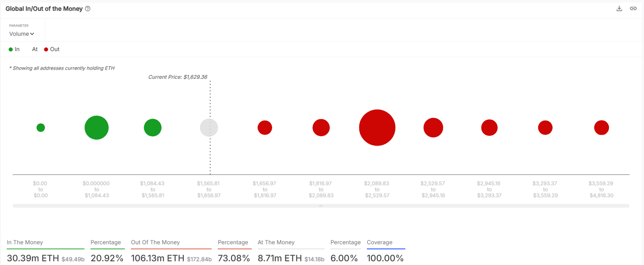Select the Out Of The Money stat
The width and height of the screenshot is (644, 265).
(155, 242)
